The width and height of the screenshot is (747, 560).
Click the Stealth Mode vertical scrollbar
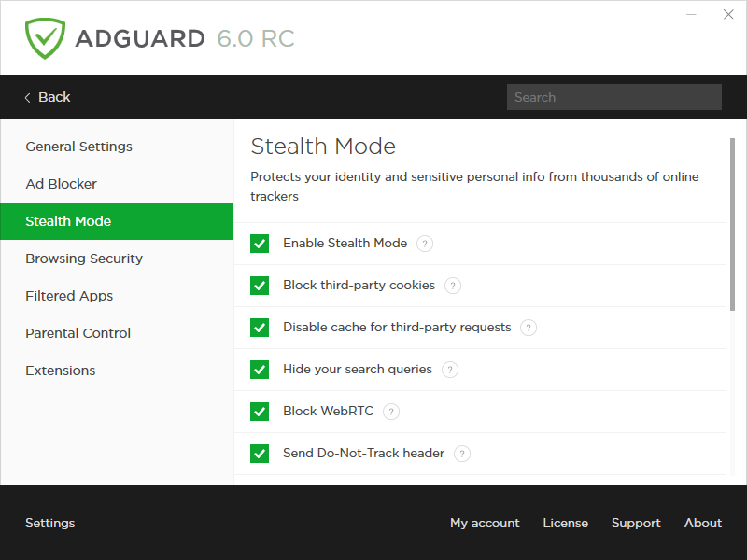[x=732, y=224]
